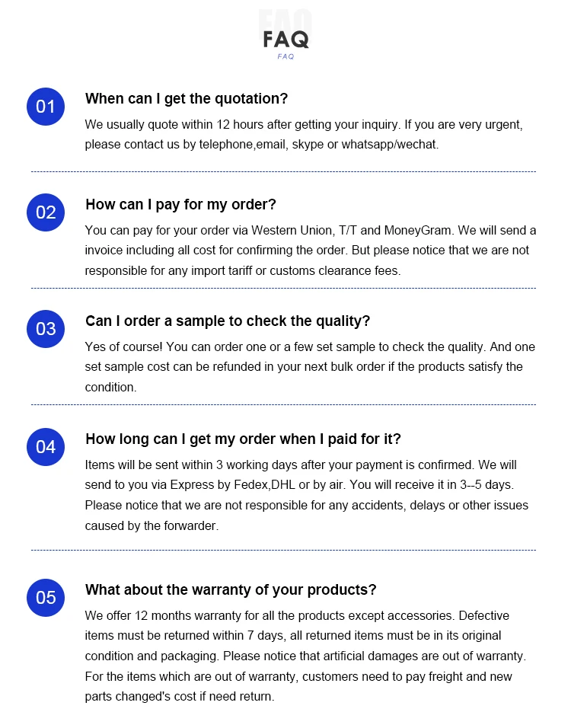Select the blue 05 circle icon

click(x=46, y=598)
